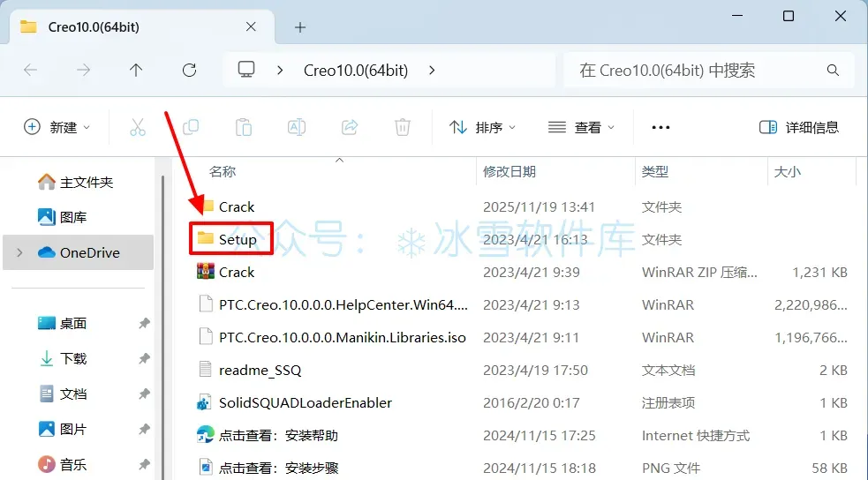This screenshot has width=868, height=480.
Task: Sort by 修改日期 column header
Action: pyautogui.click(x=509, y=171)
